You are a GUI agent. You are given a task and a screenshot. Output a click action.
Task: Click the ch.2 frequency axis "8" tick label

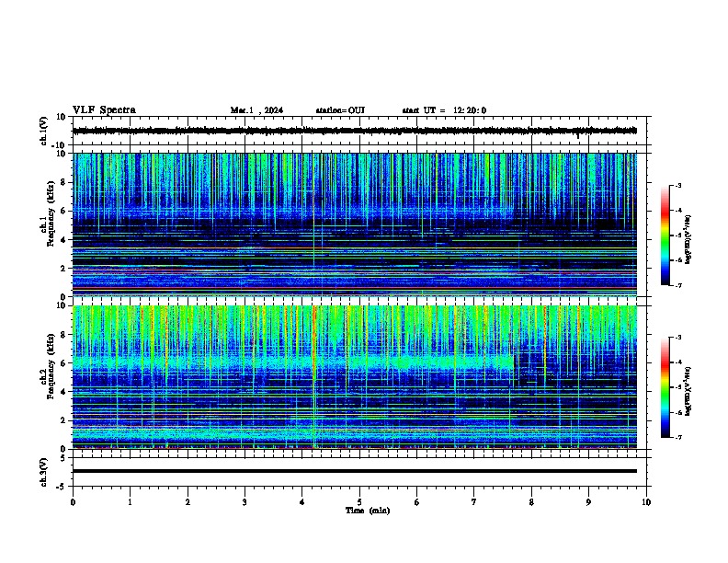click(63, 335)
